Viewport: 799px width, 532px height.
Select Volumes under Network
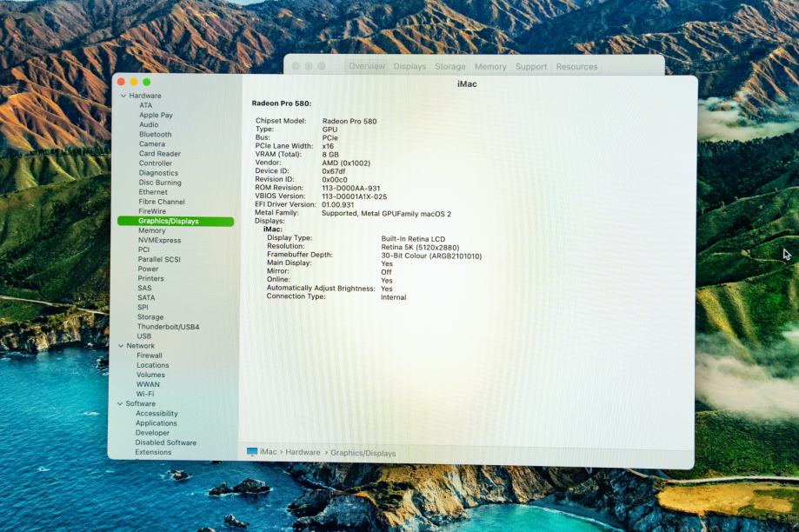pos(150,375)
